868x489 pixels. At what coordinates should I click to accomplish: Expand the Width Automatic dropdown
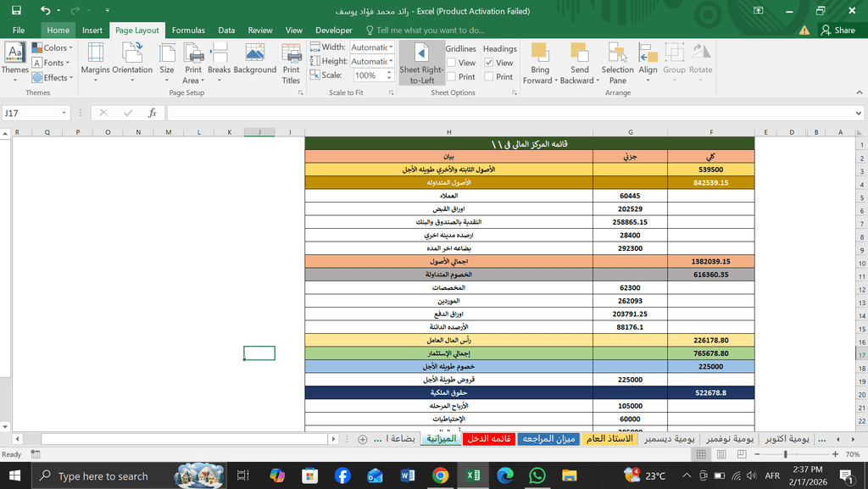(x=391, y=47)
